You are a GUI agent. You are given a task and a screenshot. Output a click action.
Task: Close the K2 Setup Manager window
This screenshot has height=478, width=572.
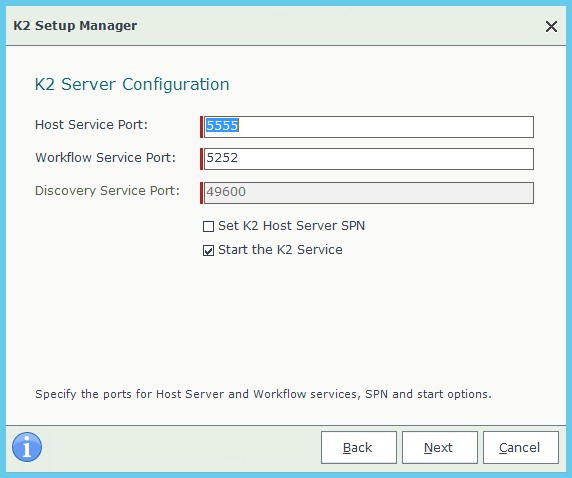point(551,26)
